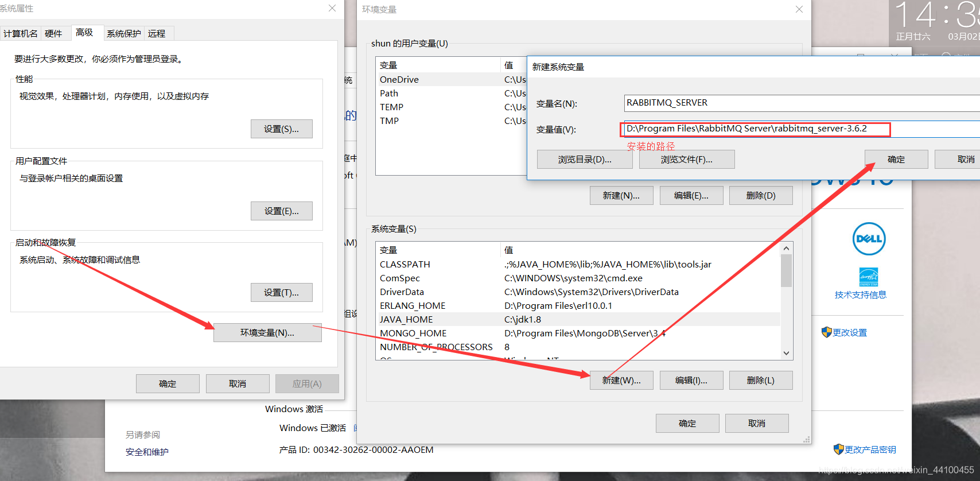
Task: Click 浏览目录(D)... button
Action: [585, 160]
